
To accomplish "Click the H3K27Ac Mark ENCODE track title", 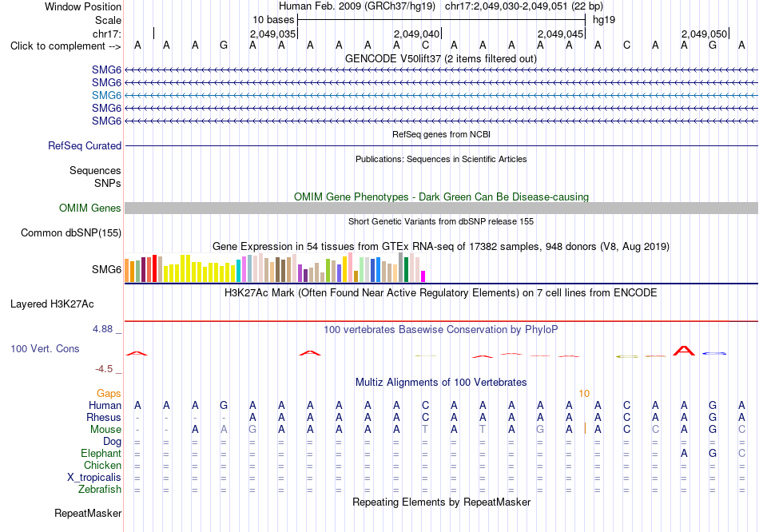I will click(x=441, y=293).
